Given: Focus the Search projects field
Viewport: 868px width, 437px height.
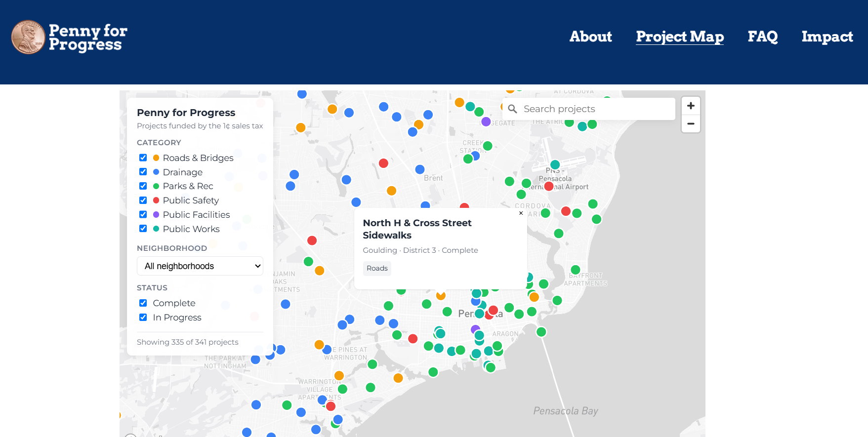Looking at the screenshot, I should (589, 109).
